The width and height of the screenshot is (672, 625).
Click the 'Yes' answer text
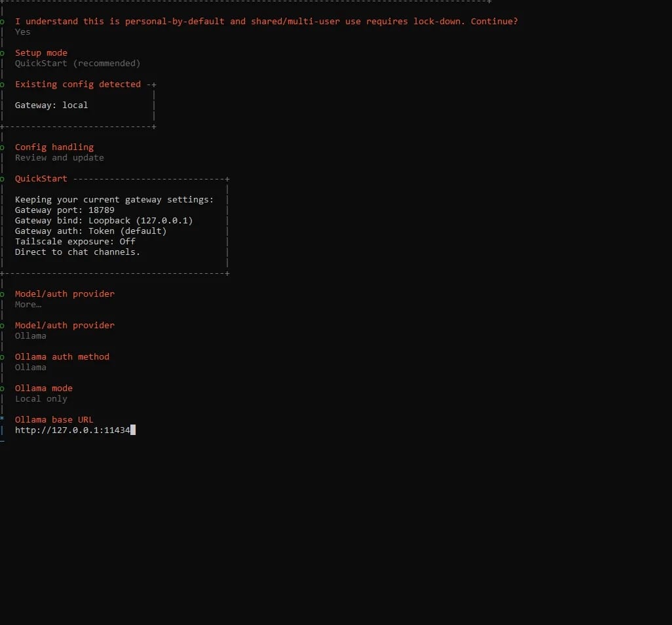pyautogui.click(x=23, y=31)
